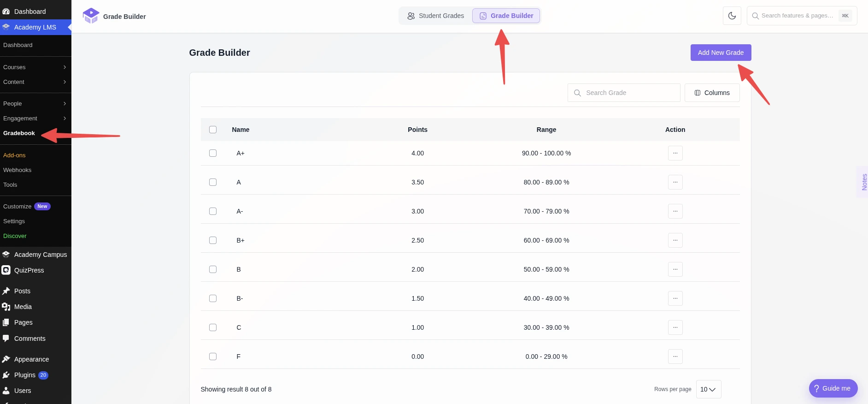This screenshot has width=868, height=404.
Task: Click the Users person icon
Action: [x=6, y=391]
